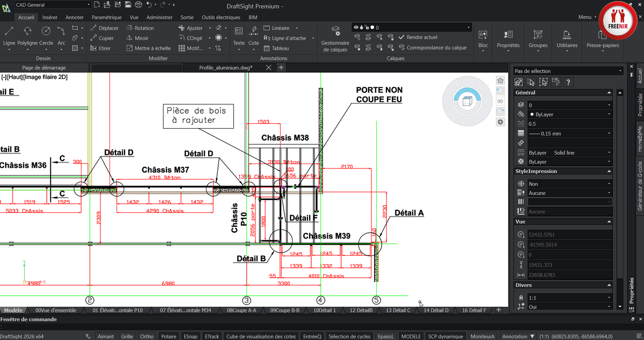Click Rendre actuel button
644x340 pixels.
click(418, 38)
